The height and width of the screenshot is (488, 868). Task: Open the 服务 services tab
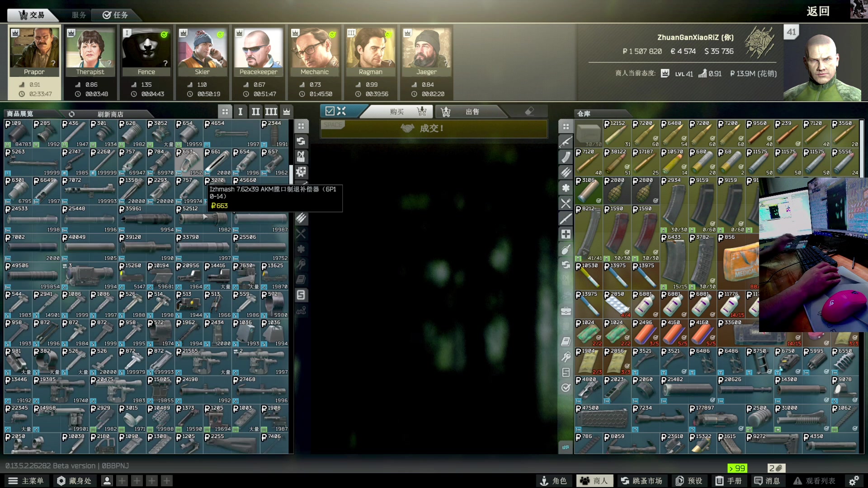pyautogui.click(x=79, y=15)
